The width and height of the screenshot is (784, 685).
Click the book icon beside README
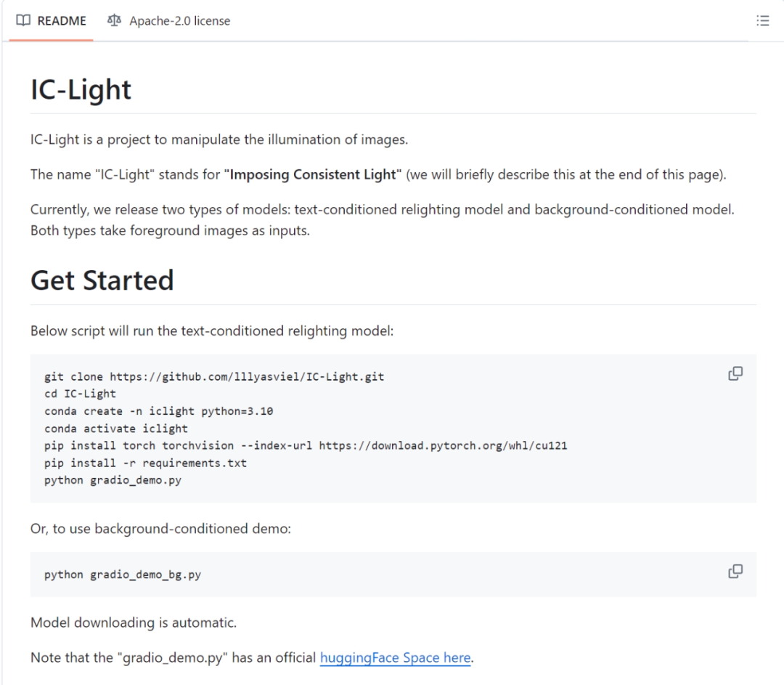tap(23, 20)
